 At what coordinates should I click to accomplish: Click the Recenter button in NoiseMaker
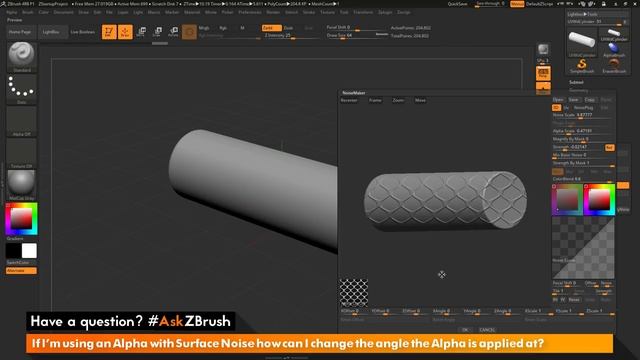pyautogui.click(x=349, y=100)
